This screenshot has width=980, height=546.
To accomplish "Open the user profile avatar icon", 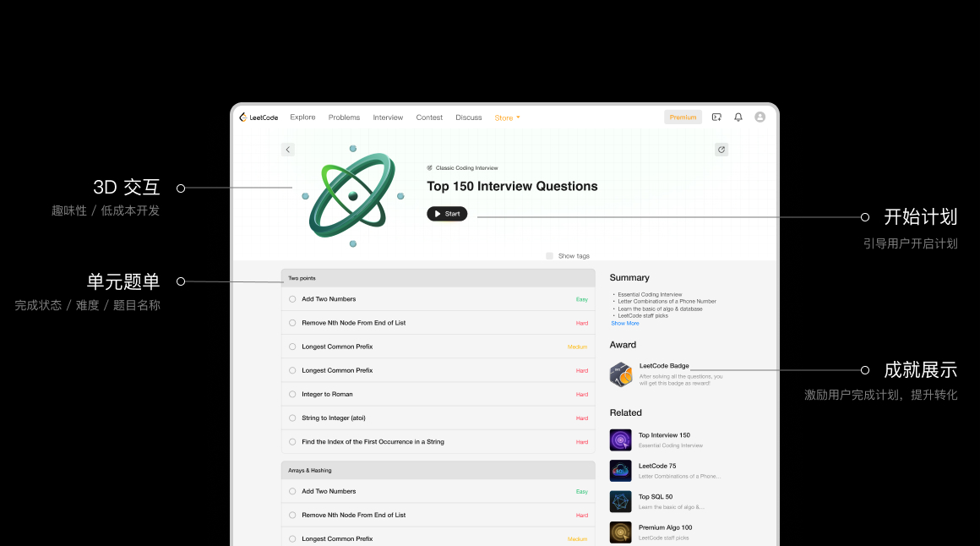I will pyautogui.click(x=759, y=117).
